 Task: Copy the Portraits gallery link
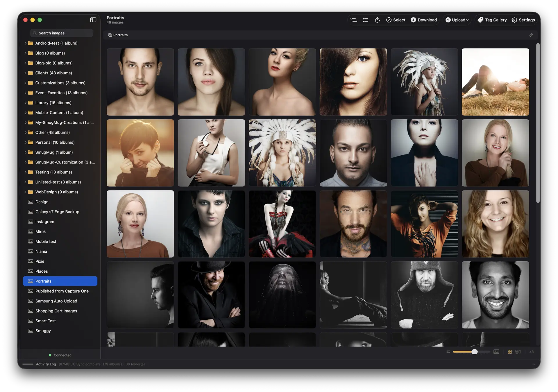point(531,35)
